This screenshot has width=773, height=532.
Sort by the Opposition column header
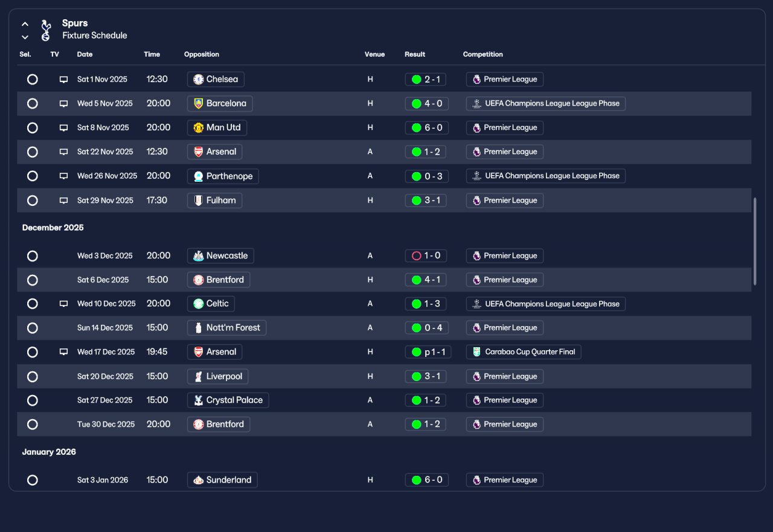point(202,54)
